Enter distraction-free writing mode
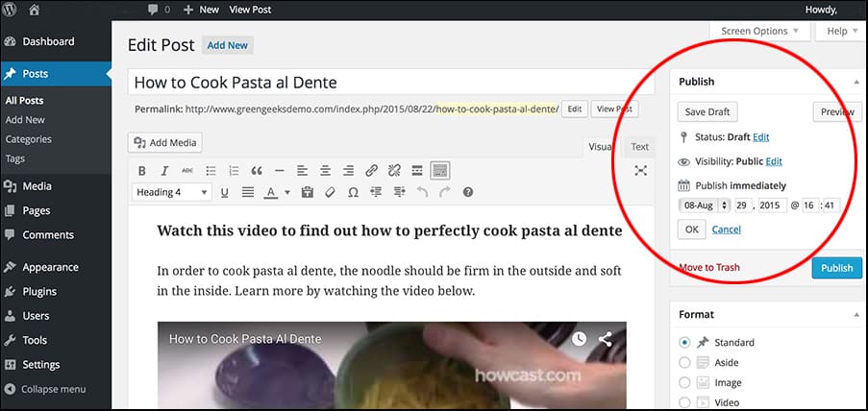This screenshot has width=868, height=411. (x=640, y=171)
